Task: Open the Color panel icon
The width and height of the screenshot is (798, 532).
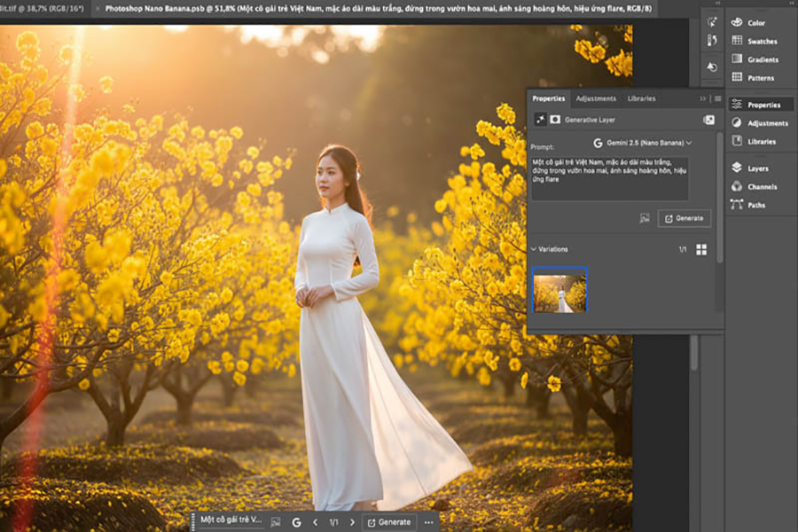Action: [x=737, y=22]
